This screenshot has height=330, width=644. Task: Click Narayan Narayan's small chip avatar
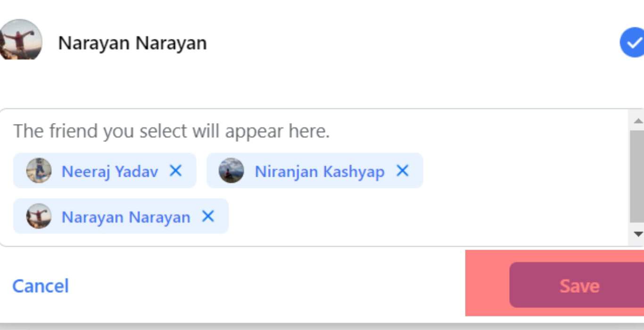(39, 216)
